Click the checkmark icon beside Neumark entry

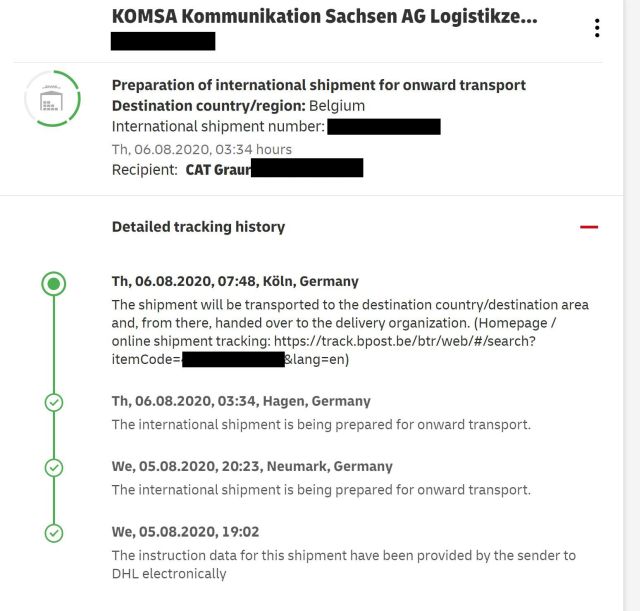[54, 467]
